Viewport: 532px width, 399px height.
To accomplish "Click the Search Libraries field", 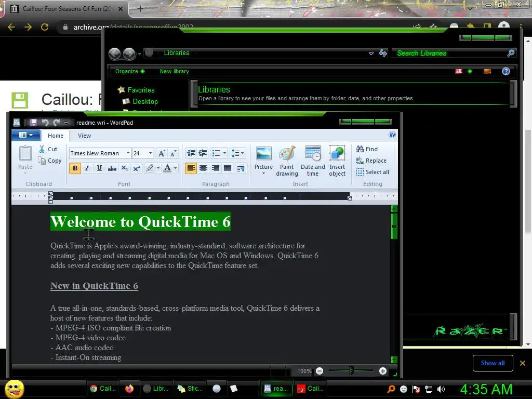I will coord(454,54).
